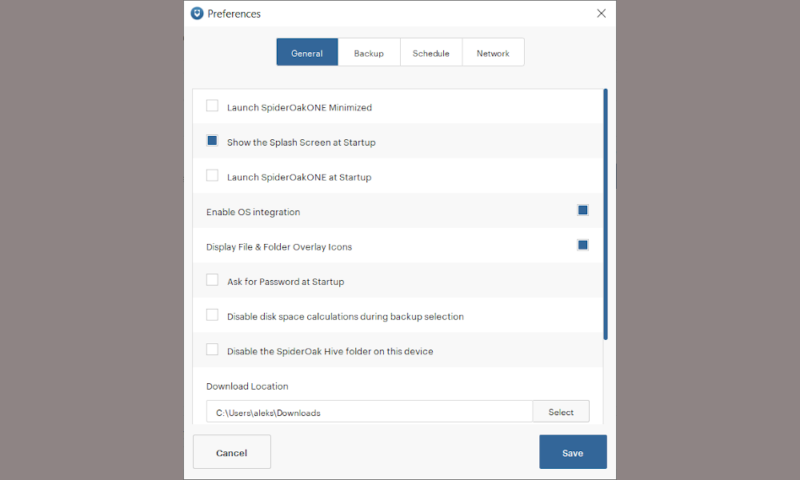Uncheck Show the Splash Screen at Startup
The height and width of the screenshot is (480, 800).
click(x=212, y=141)
